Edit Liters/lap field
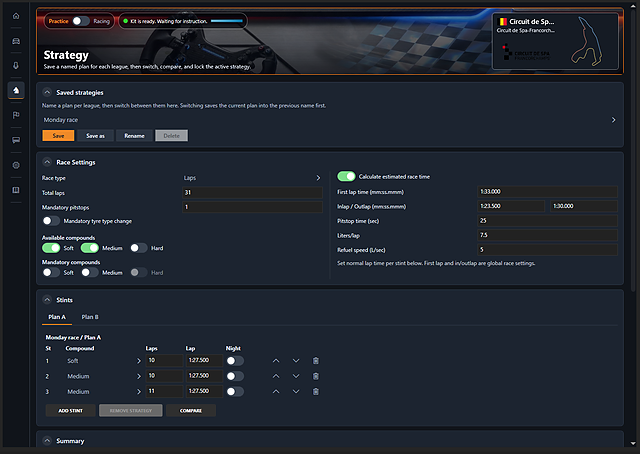The height and width of the screenshot is (454, 640). tap(547, 235)
